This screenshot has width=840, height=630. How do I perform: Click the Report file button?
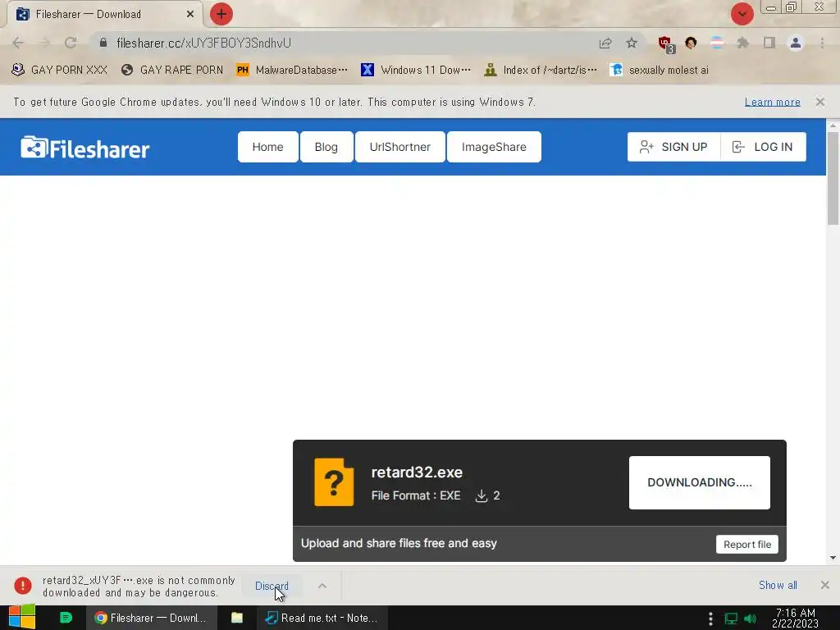pos(747,545)
